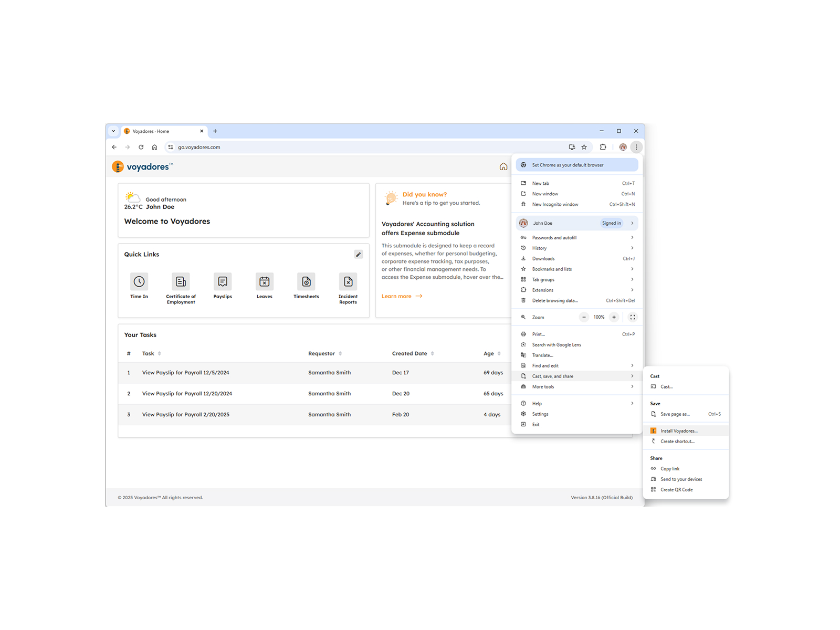Click the install app icon in address bar

(x=572, y=147)
